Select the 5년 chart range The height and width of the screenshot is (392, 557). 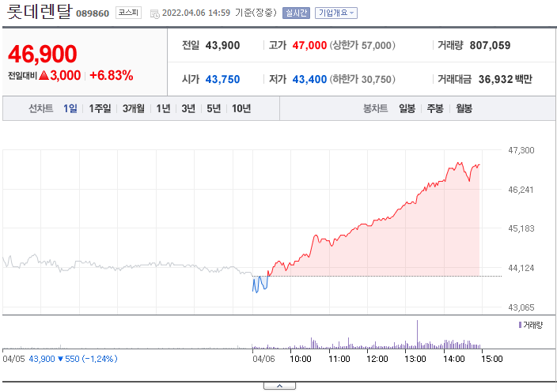click(214, 108)
